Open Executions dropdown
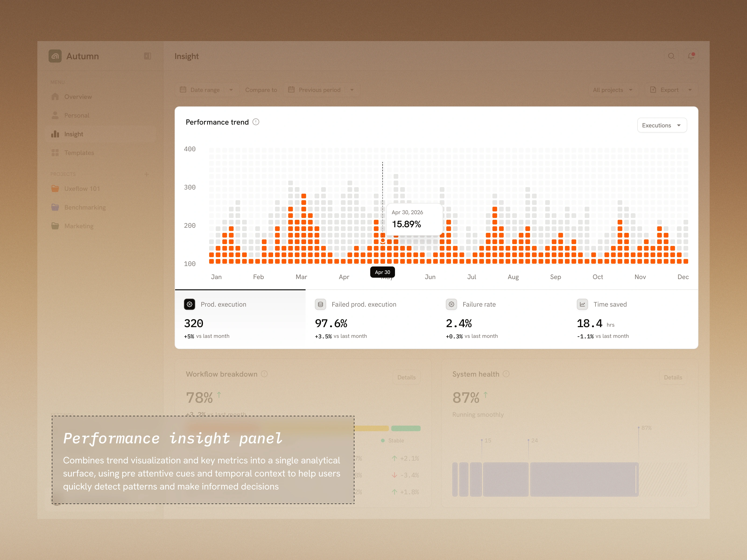 click(662, 125)
